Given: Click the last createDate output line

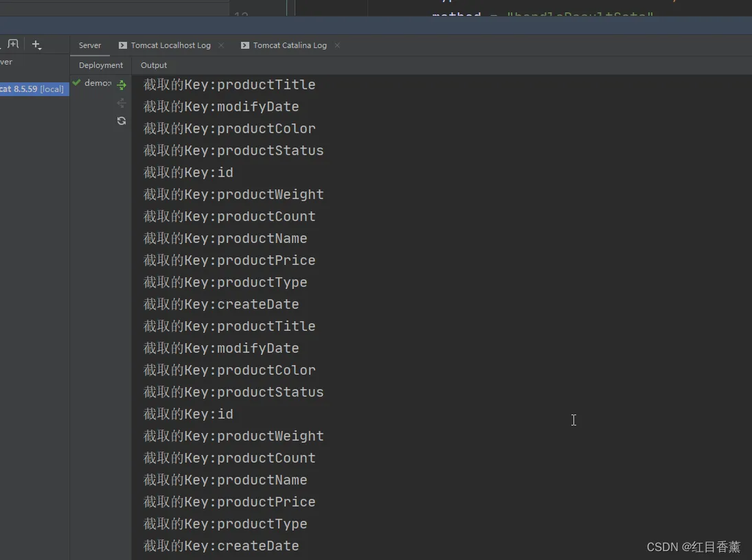Looking at the screenshot, I should click(221, 546).
